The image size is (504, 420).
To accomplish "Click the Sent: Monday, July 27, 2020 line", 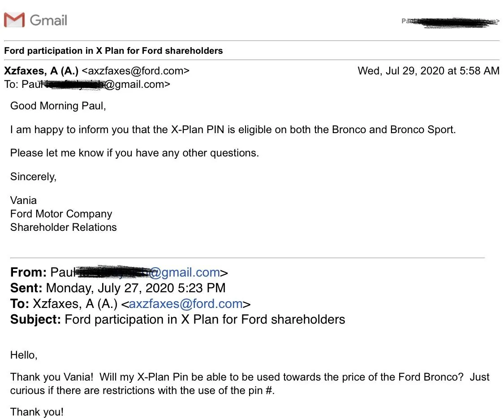I will [x=118, y=288].
